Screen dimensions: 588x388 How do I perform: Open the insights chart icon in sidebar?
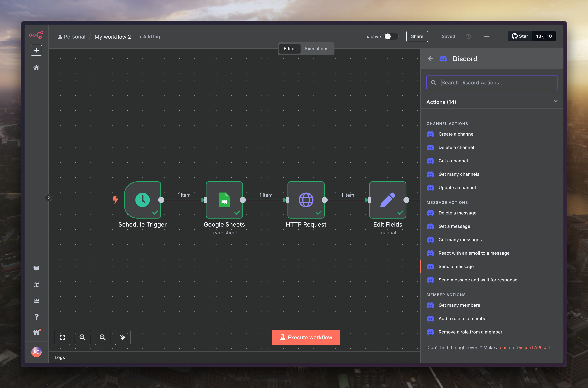(x=36, y=301)
